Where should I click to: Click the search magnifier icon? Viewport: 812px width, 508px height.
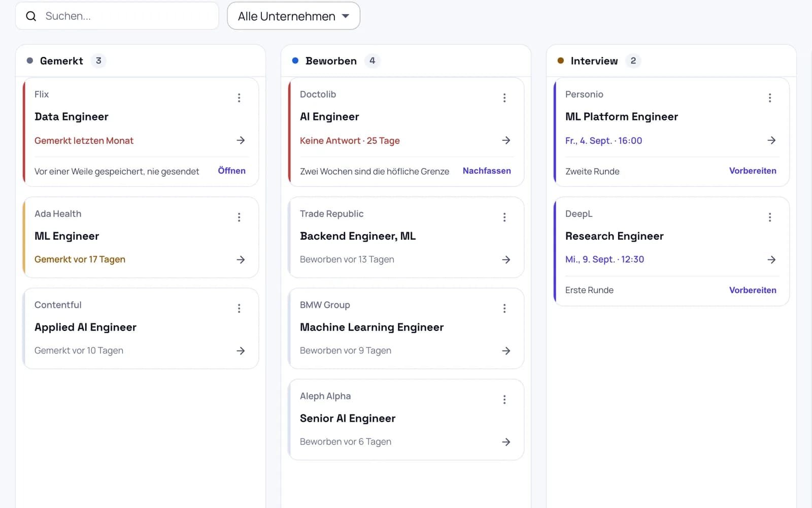(31, 16)
